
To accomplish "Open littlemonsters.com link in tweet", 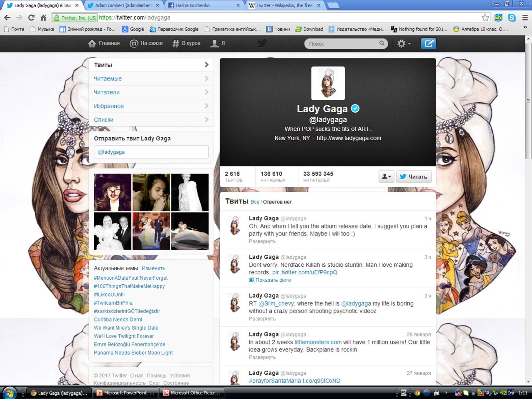I will (318, 342).
